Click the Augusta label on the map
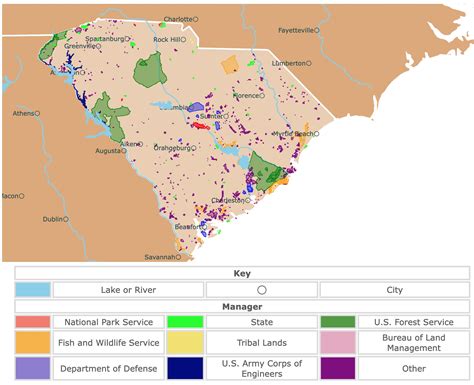 tap(108, 151)
